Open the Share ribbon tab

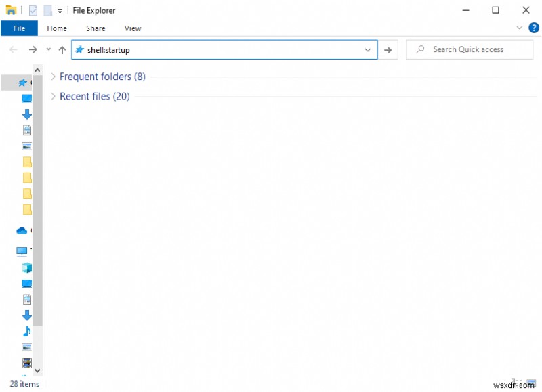(96, 28)
